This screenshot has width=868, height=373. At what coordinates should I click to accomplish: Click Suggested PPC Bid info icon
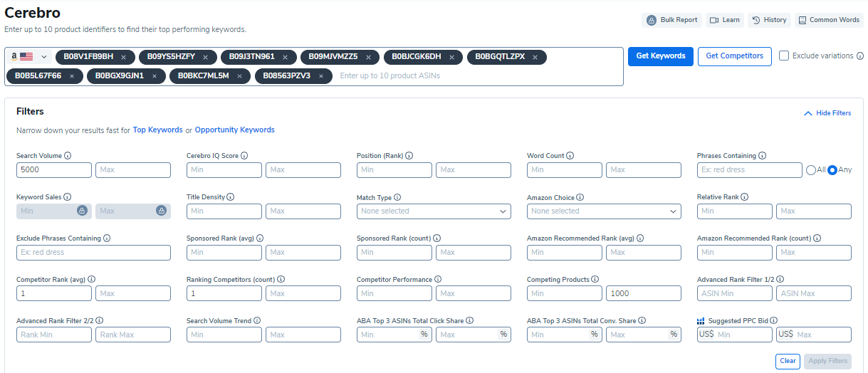pyautogui.click(x=773, y=321)
